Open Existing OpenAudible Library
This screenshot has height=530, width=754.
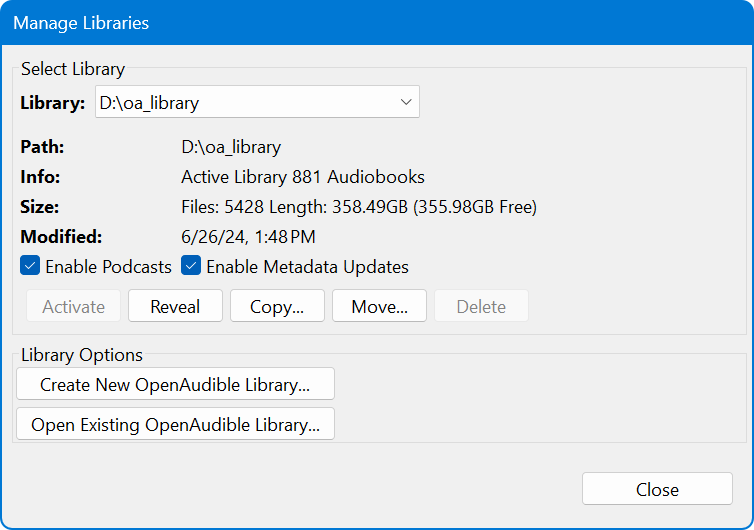175,424
